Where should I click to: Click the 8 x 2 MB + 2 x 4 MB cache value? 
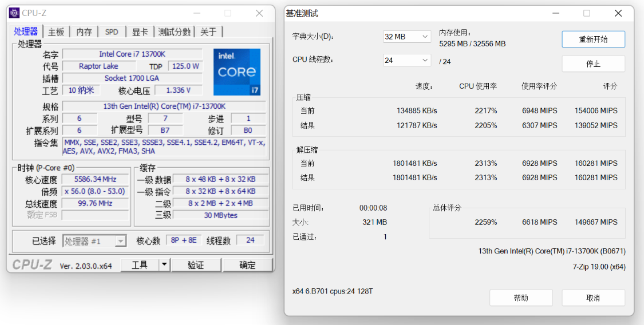220,203
